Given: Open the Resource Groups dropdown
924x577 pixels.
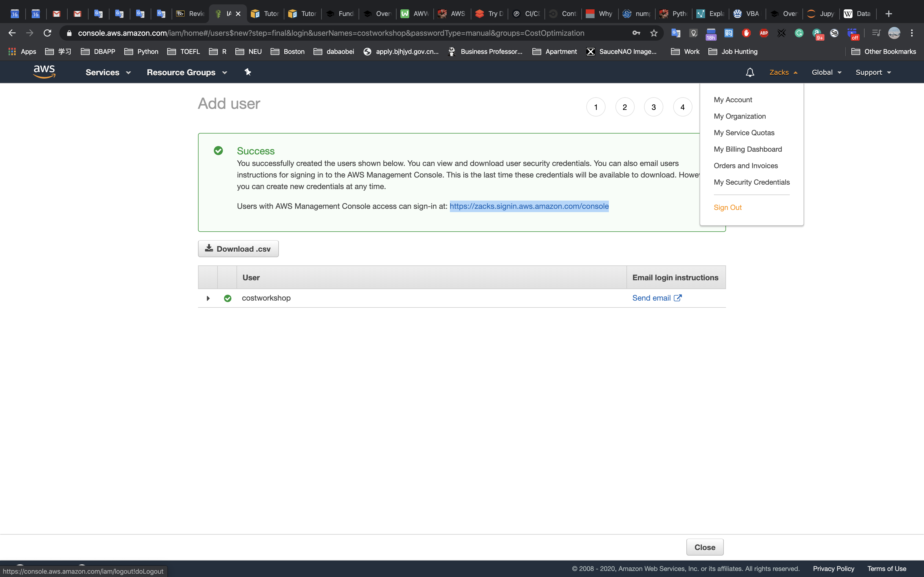Looking at the screenshot, I should (x=187, y=73).
